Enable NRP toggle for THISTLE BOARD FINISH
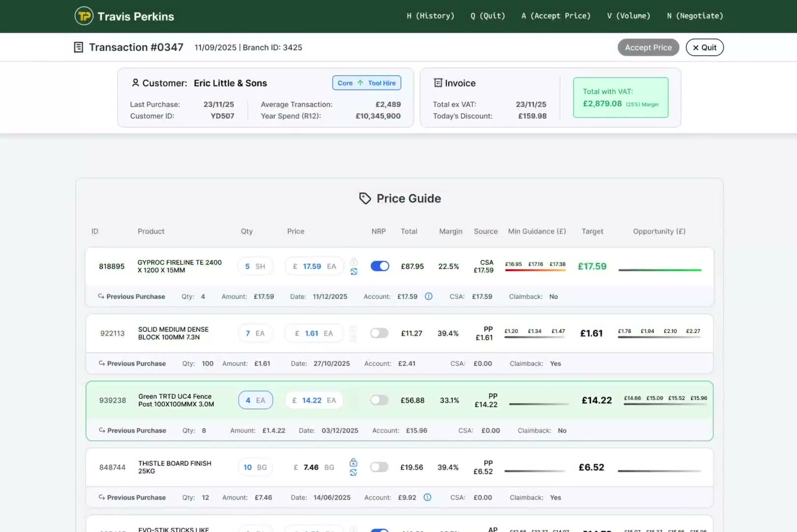This screenshot has width=797, height=532. click(379, 467)
